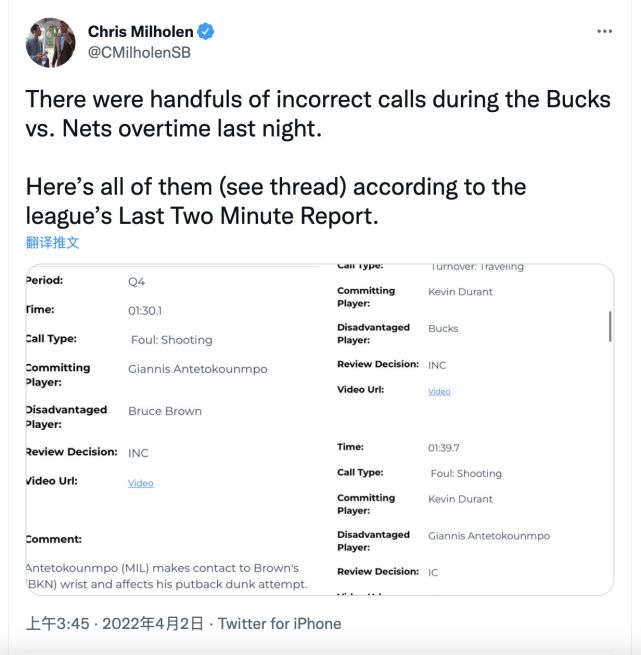Click the Q4 period value

click(x=136, y=281)
